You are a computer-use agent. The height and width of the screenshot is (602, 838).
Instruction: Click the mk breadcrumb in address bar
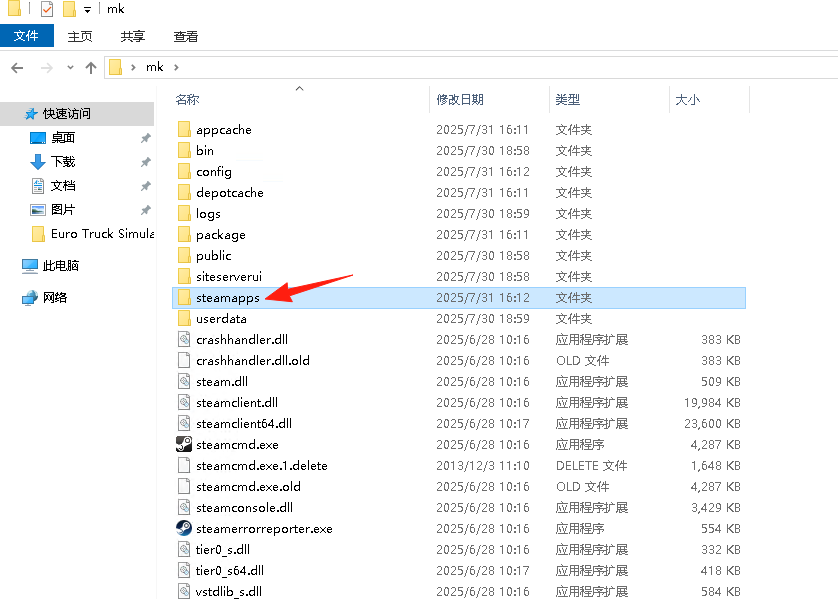[154, 67]
